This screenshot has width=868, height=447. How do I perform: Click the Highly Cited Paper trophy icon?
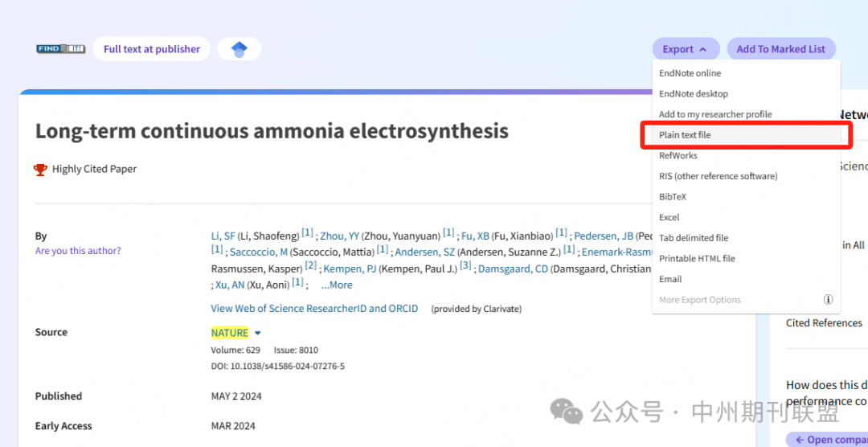pos(40,169)
